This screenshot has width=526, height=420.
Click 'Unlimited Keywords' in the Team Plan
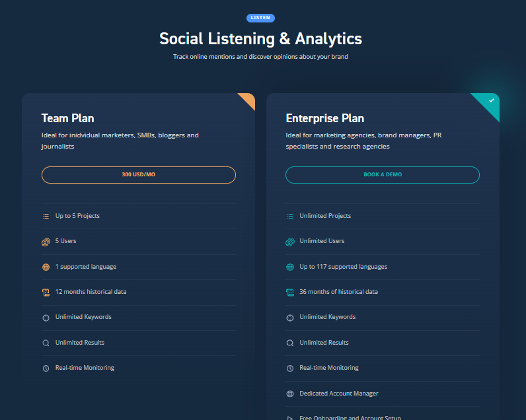pos(83,317)
